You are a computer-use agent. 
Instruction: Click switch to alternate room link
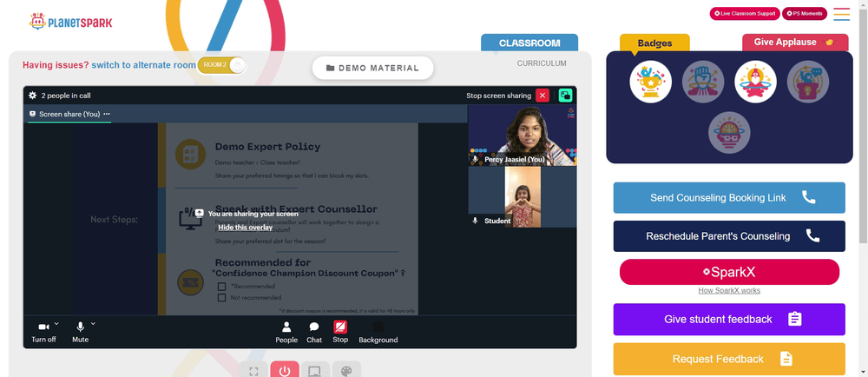(143, 65)
